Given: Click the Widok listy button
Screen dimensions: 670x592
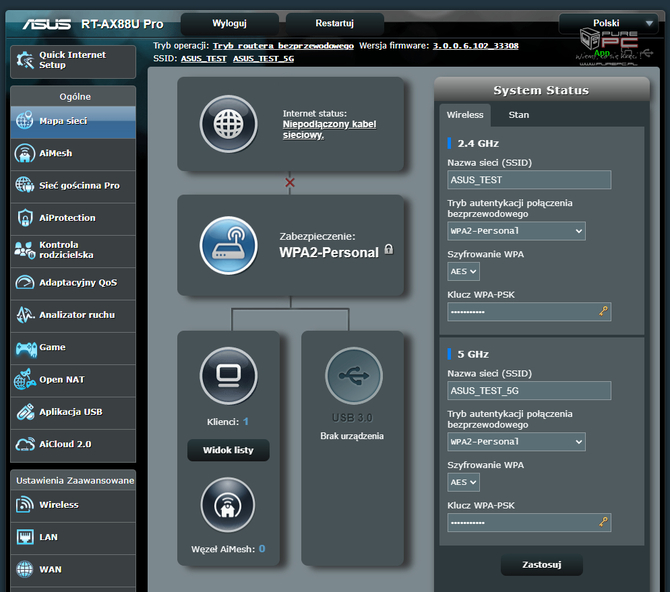Looking at the screenshot, I should click(x=228, y=450).
